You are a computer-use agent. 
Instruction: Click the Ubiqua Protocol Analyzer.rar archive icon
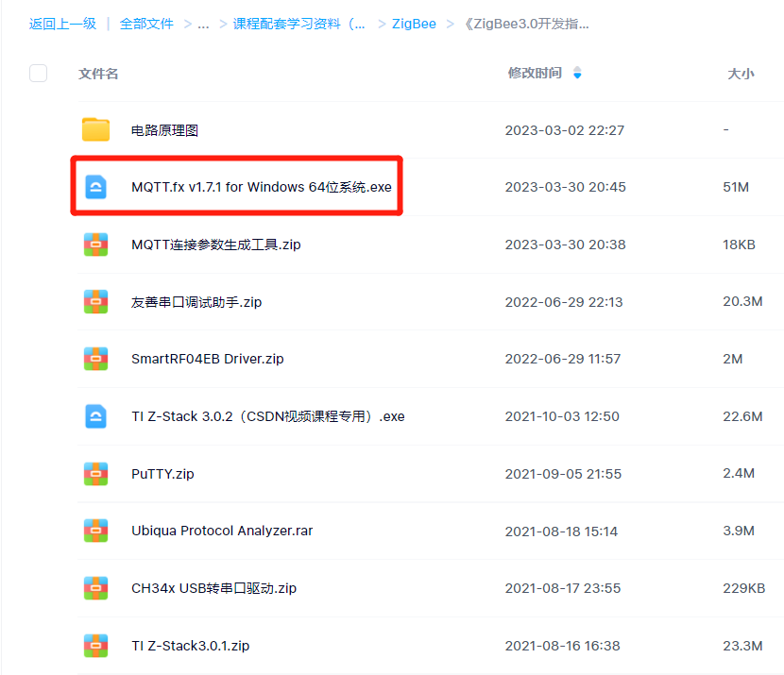(x=94, y=531)
